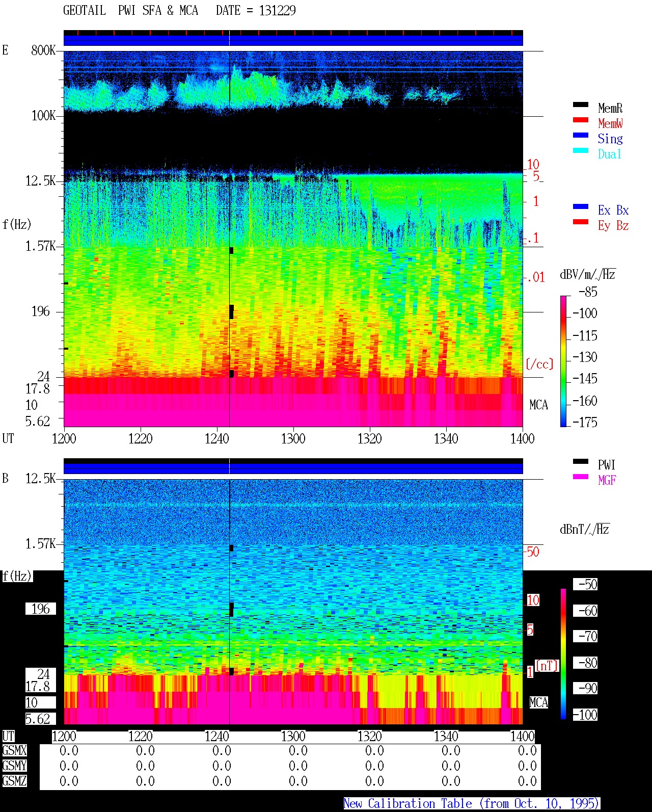Click the GSMY row label
This screenshot has height=812, width=652.
tap(14, 766)
